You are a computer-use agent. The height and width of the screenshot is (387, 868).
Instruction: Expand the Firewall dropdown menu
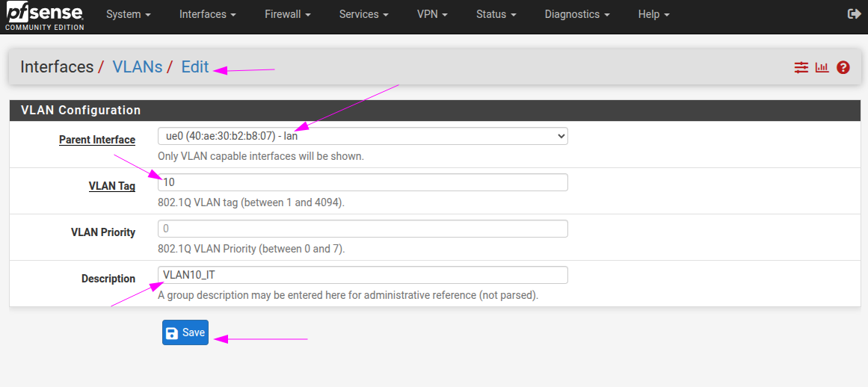287,14
